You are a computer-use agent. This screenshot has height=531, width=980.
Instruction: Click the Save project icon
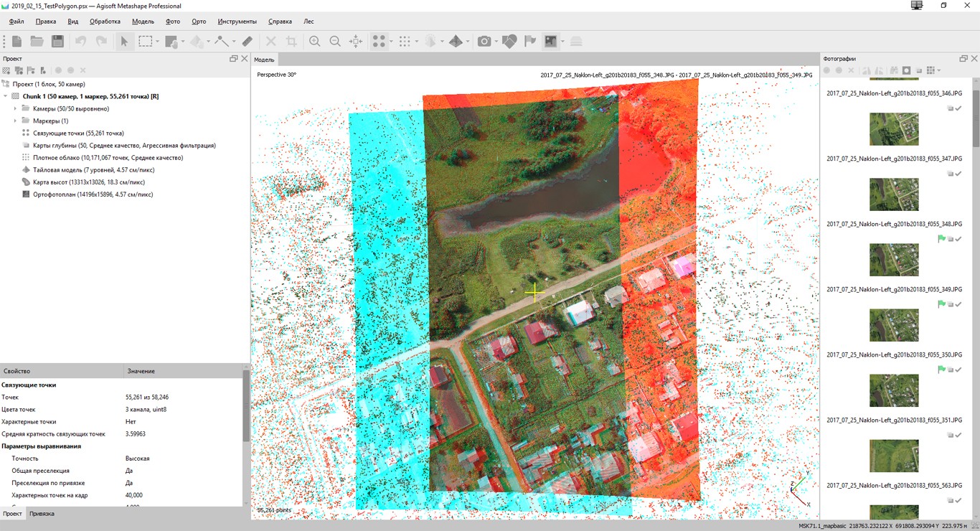[x=57, y=42]
